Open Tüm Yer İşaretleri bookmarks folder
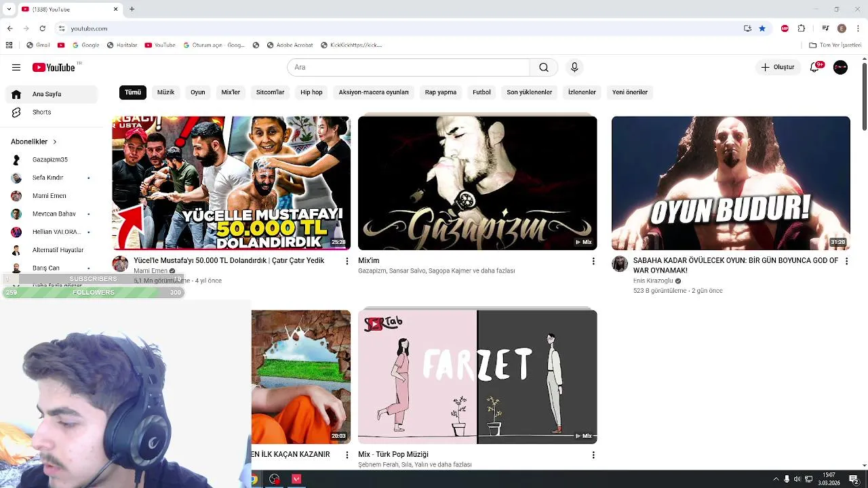 (x=835, y=45)
